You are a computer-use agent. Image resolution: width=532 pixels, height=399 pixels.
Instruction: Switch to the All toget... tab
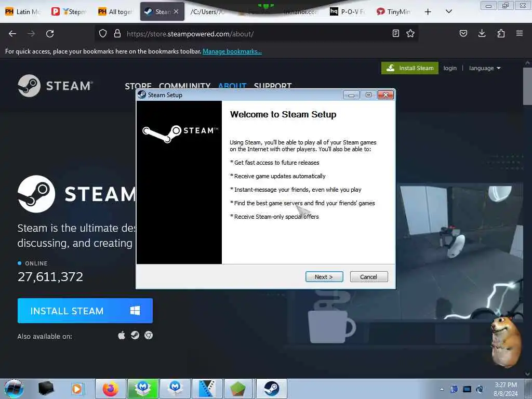115,11
